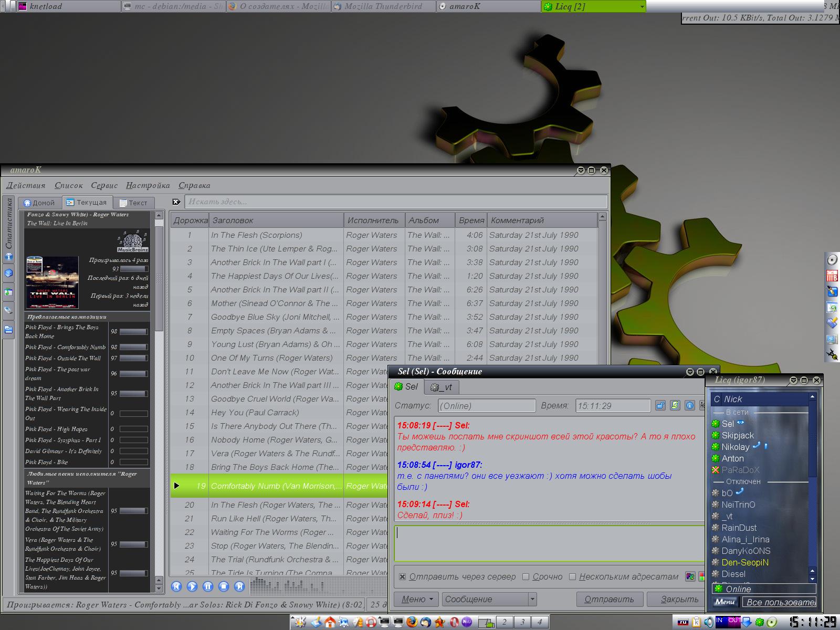The image size is (840, 630).
Task: Click the foreground color icon in message window
Action: point(691,577)
